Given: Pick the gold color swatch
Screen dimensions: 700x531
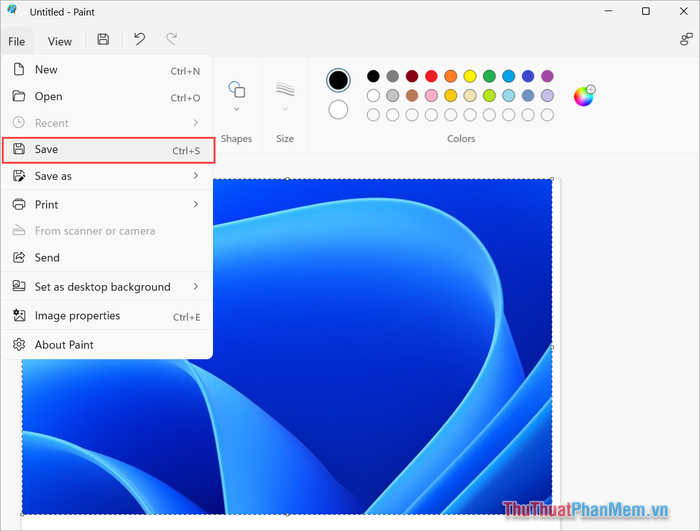Looking at the screenshot, I should pos(450,96).
